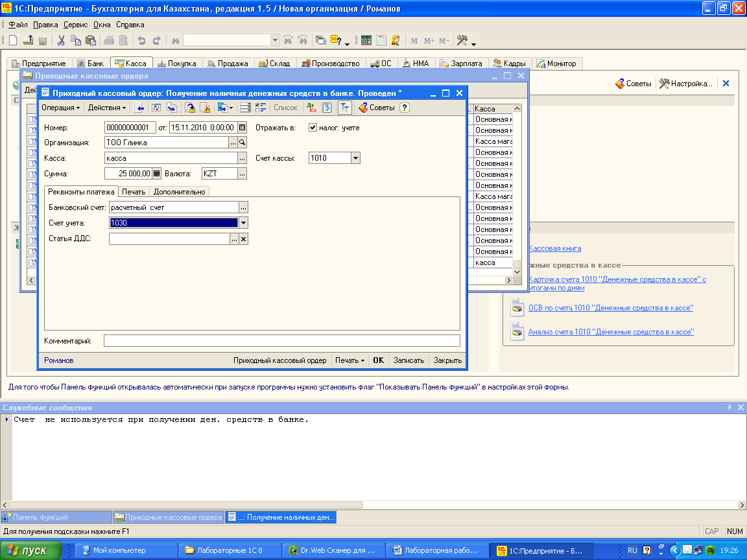The image size is (747, 560).
Task: Click the Дт/Кт postings icon
Action: point(311,108)
